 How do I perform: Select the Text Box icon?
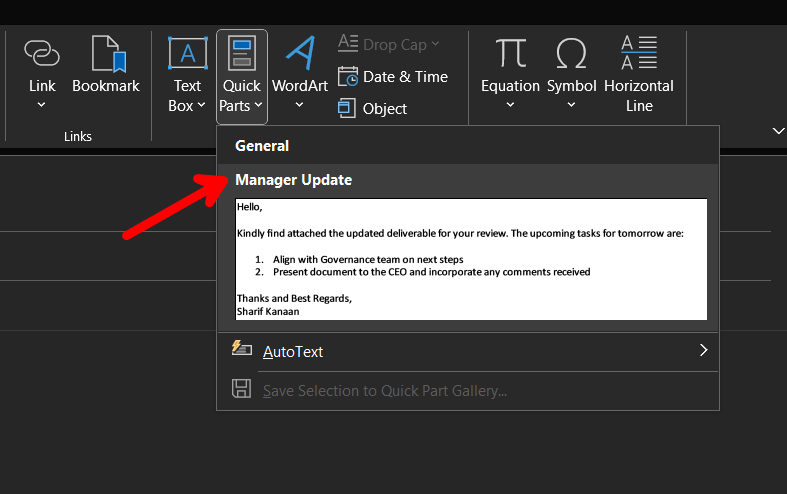point(187,54)
